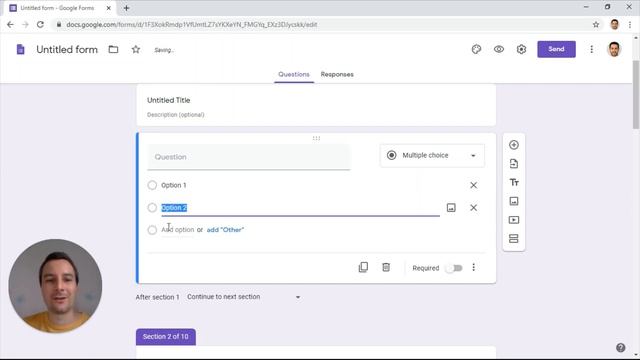Click the Section 2 of 10 label
Screen dimensions: 640x360
point(166,337)
